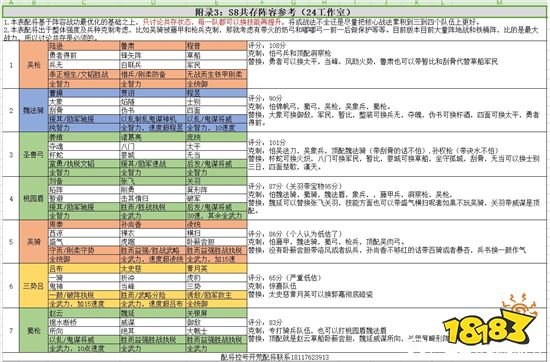Click the '当锋' cell under 太史慈
The height and width of the screenshot is (362, 550).
tap(152, 286)
